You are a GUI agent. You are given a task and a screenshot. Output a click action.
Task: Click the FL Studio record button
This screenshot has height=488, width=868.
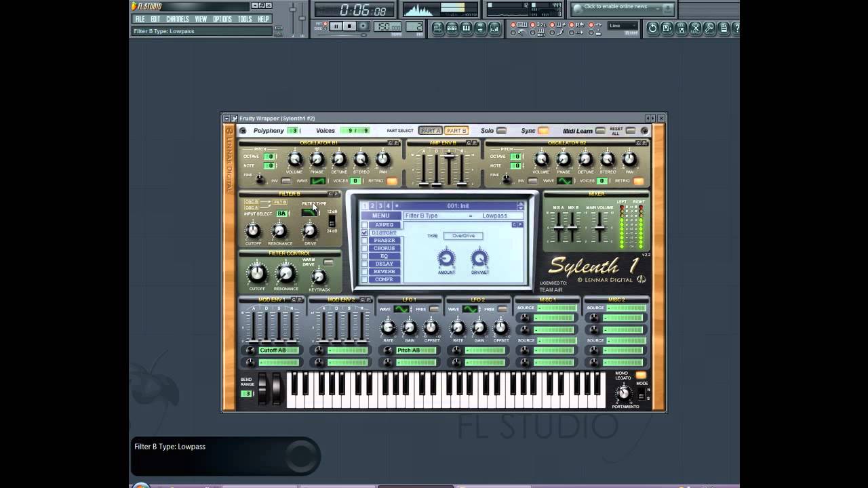[363, 26]
